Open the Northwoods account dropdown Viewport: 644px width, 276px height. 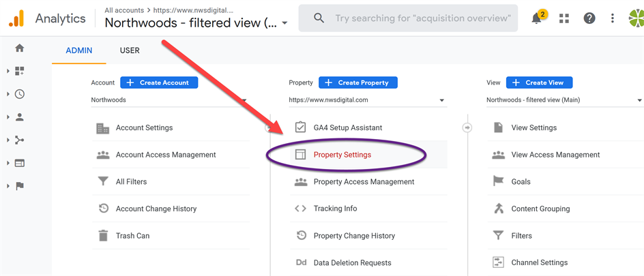[x=170, y=100]
